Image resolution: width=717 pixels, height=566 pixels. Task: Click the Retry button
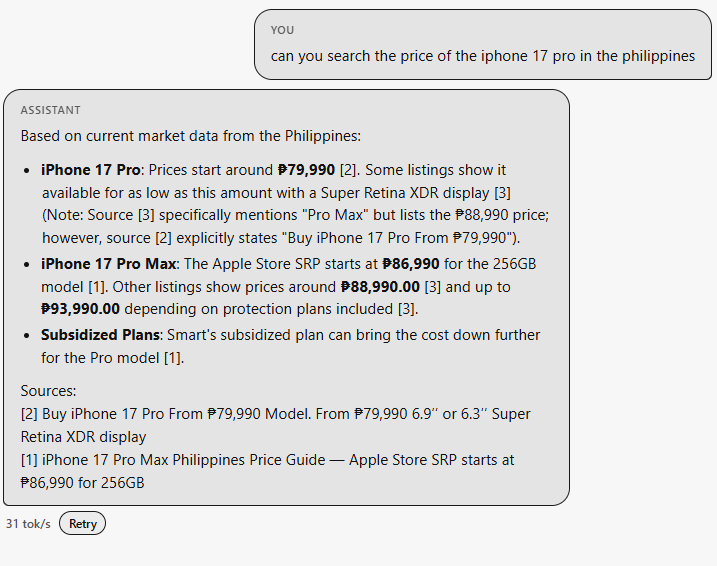pyautogui.click(x=82, y=523)
